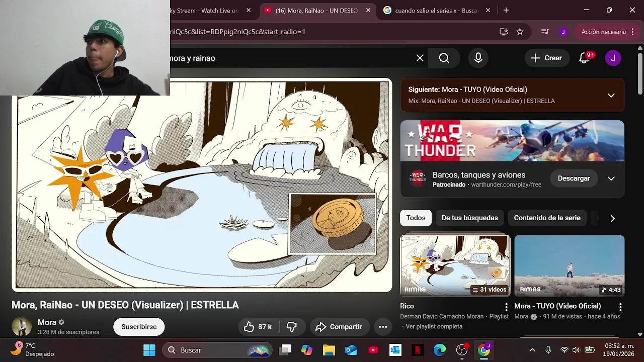This screenshot has width=644, height=362.
Task: Open options for Mora - TUYO video
Action: click(x=620, y=307)
